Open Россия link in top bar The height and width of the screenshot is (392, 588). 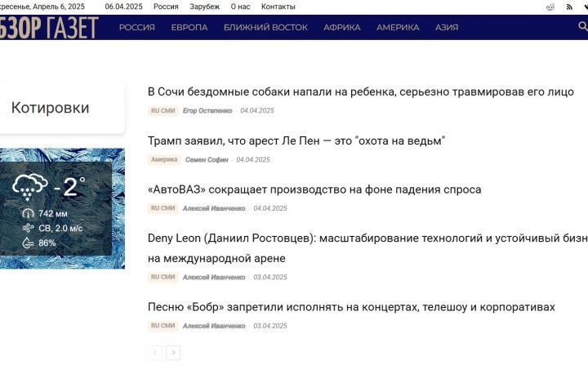pos(166,7)
